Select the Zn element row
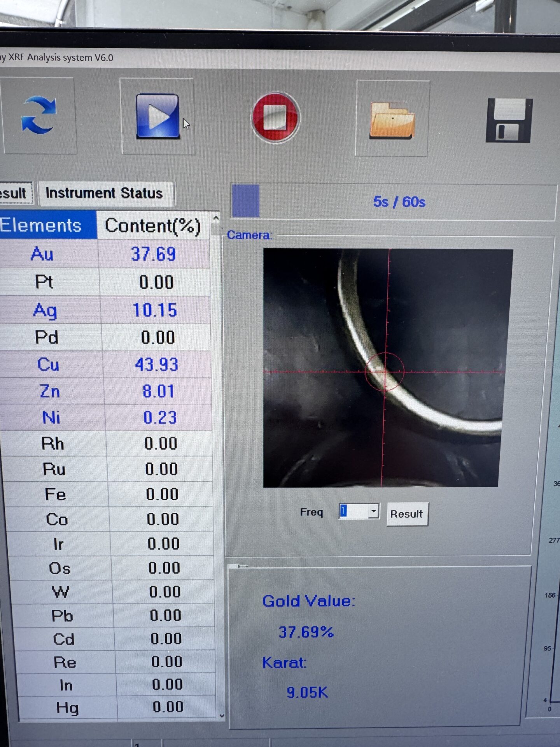The image size is (560, 747). pyautogui.click(x=106, y=391)
